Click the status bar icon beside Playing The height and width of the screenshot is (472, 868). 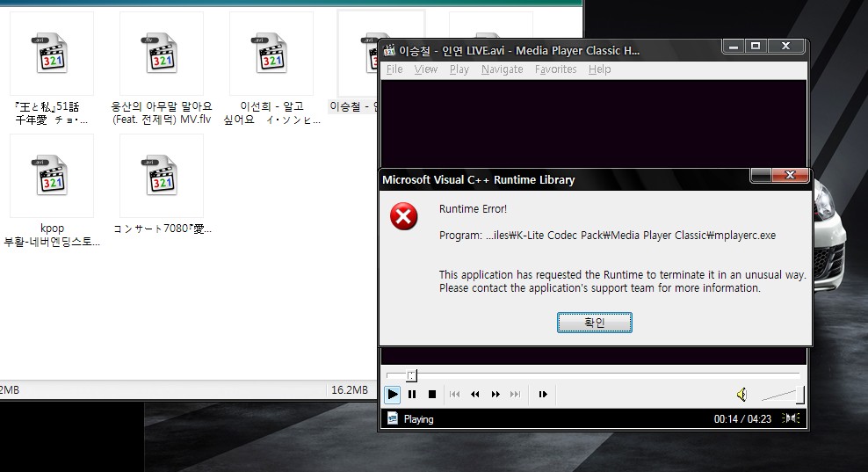pos(393,418)
